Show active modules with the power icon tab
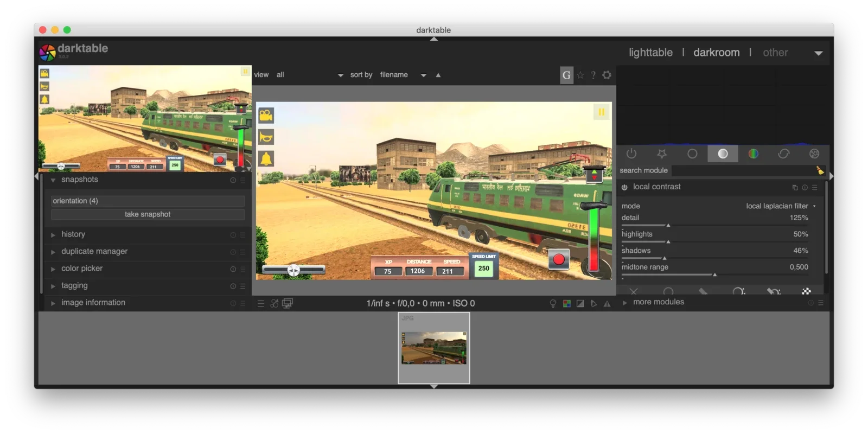868x434 pixels. pyautogui.click(x=631, y=154)
